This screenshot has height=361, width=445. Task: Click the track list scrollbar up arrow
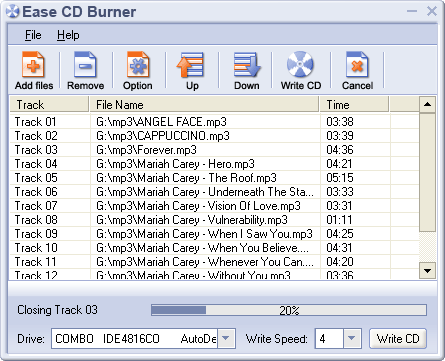tap(427, 105)
